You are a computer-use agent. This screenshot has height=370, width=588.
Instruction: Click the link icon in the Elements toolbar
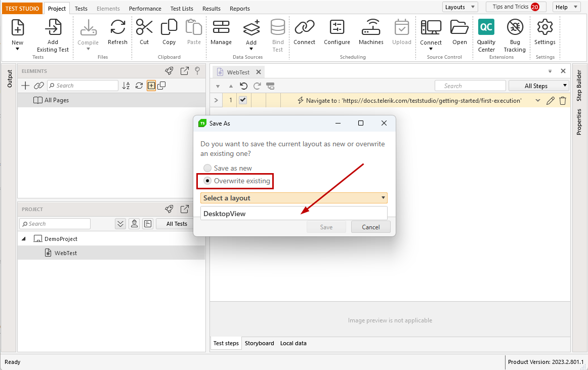point(39,86)
